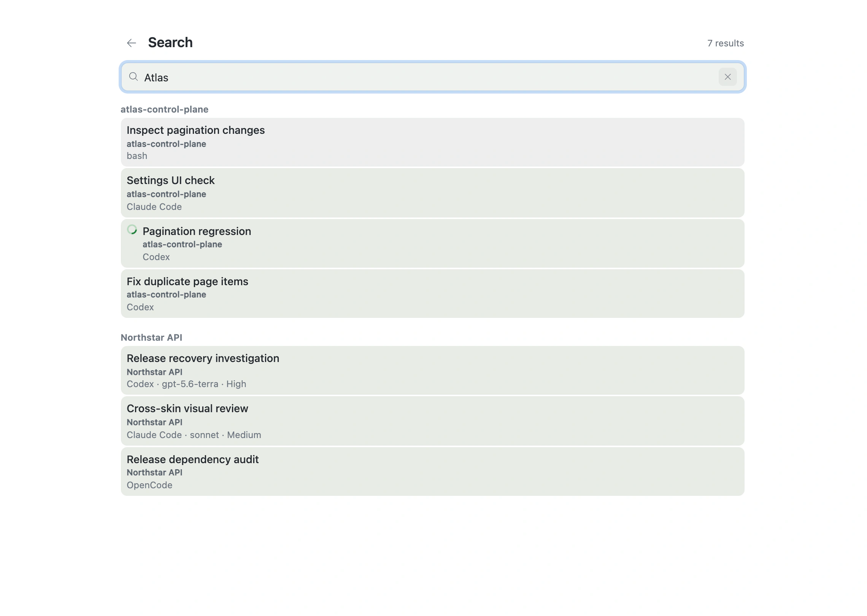This screenshot has height=616, width=867.
Task: Click Codex · gpt-5.6-terra · High text
Action: [x=186, y=384]
